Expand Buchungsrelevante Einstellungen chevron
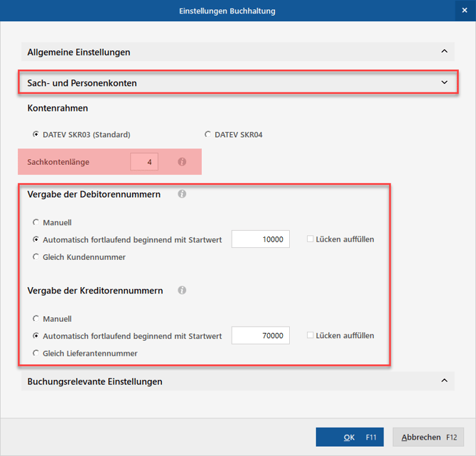This screenshot has width=476, height=456. [x=444, y=381]
